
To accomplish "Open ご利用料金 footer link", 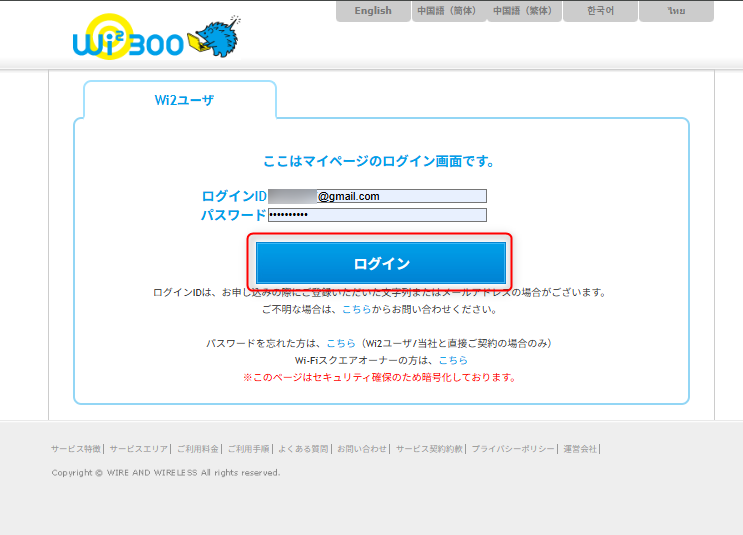I will [x=198, y=449].
